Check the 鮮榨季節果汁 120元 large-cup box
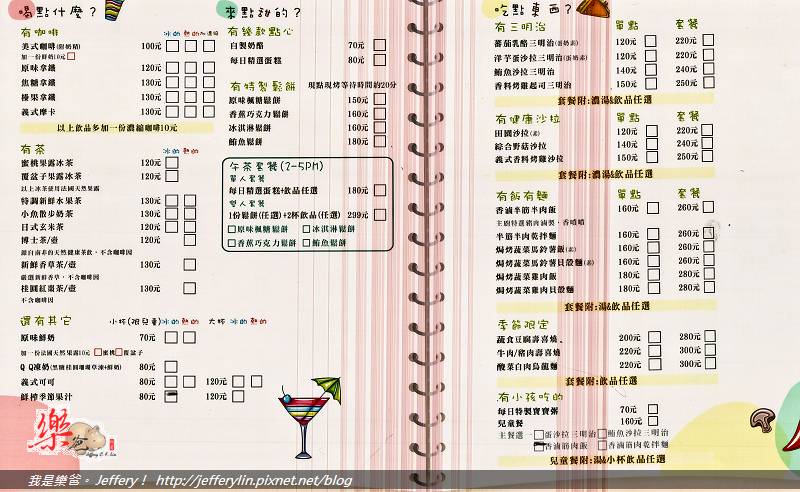This screenshot has height=492, width=800. [238, 396]
